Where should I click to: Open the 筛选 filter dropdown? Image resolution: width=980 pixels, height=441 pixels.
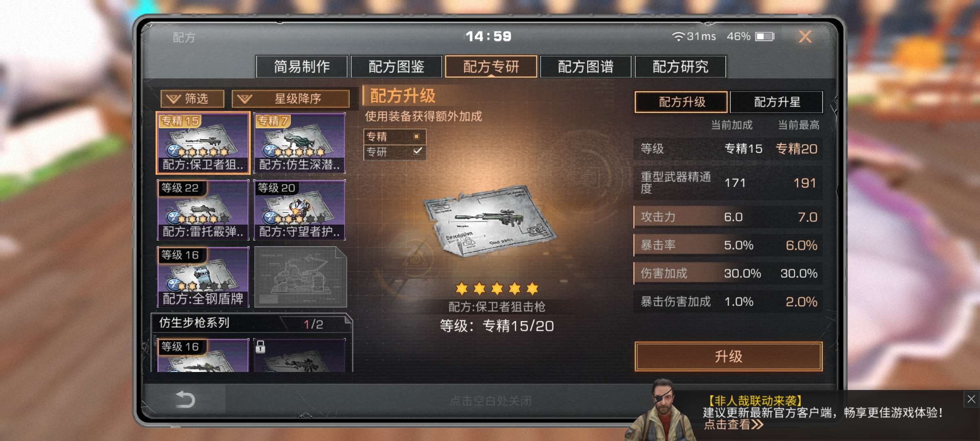192,99
